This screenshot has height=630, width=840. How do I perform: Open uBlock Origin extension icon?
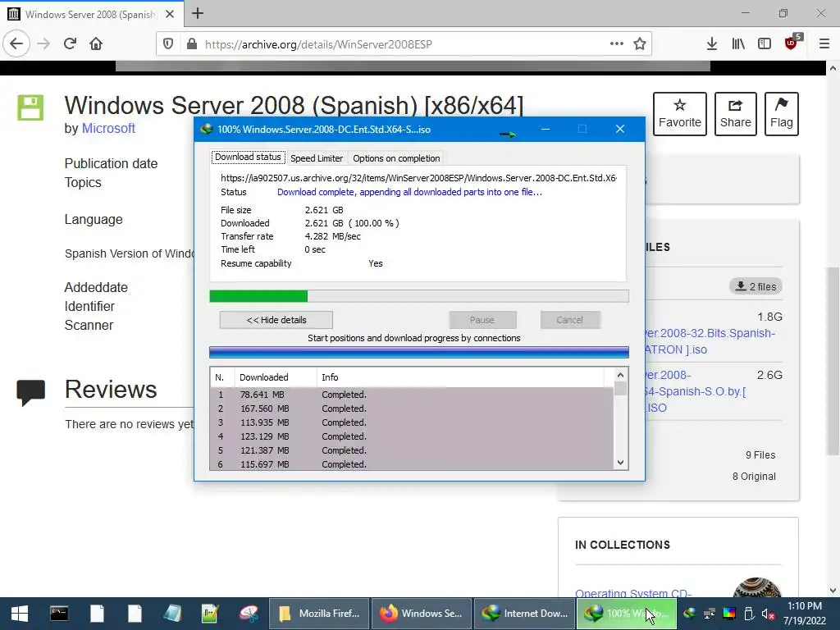click(x=792, y=43)
